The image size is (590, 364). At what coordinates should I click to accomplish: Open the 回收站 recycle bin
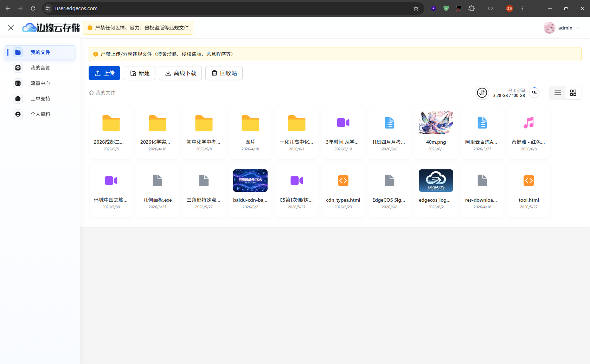click(224, 73)
